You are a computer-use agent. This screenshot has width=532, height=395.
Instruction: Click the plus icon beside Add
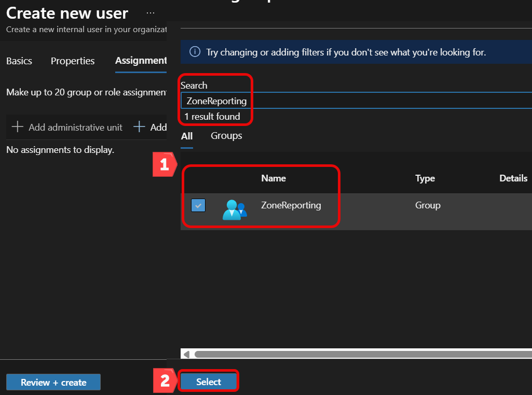(139, 126)
